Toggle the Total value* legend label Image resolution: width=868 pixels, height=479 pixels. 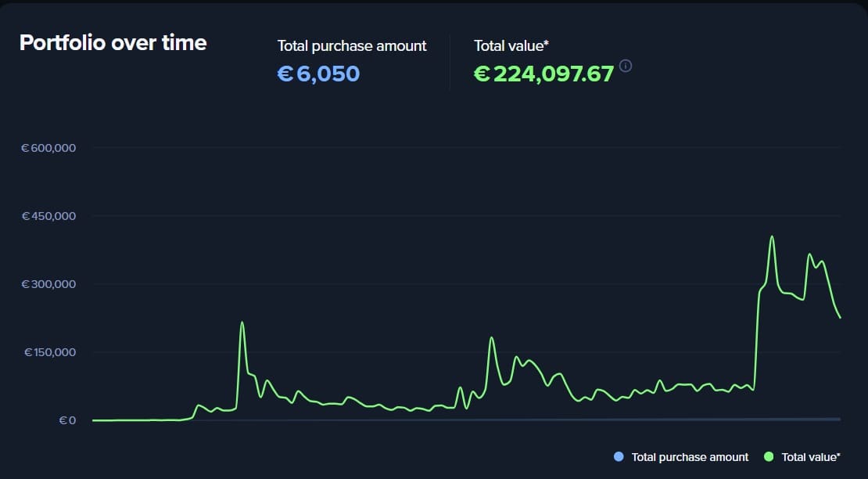click(811, 457)
